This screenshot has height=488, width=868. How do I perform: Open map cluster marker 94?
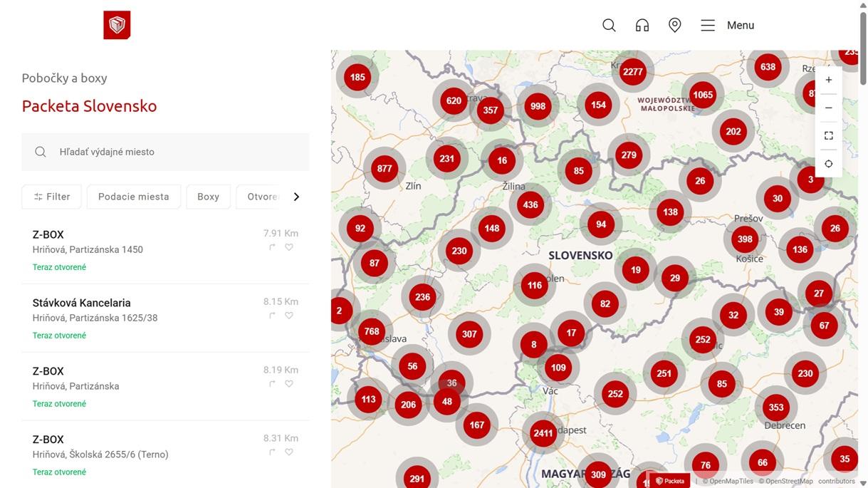(601, 224)
